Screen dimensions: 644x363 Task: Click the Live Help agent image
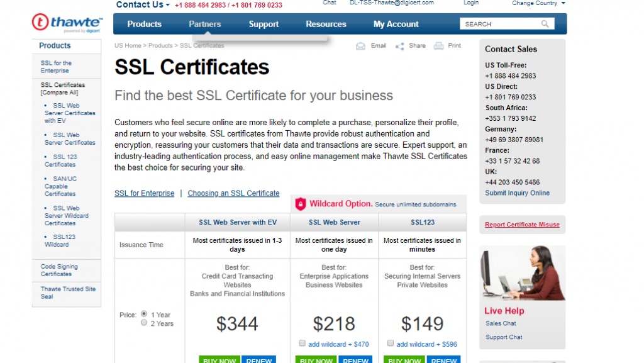click(x=521, y=272)
